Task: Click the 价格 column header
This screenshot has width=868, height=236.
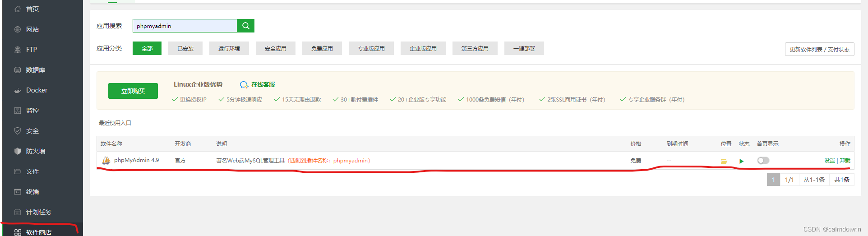Action: (x=636, y=144)
